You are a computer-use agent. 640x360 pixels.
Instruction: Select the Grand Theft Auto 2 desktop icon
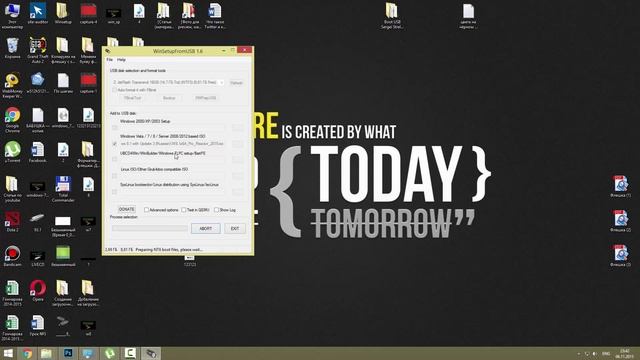pos(38,50)
